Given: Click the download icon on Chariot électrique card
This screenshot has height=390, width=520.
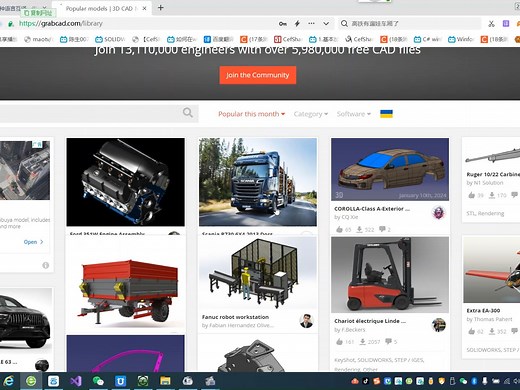Looking at the screenshot, I should [363, 342].
